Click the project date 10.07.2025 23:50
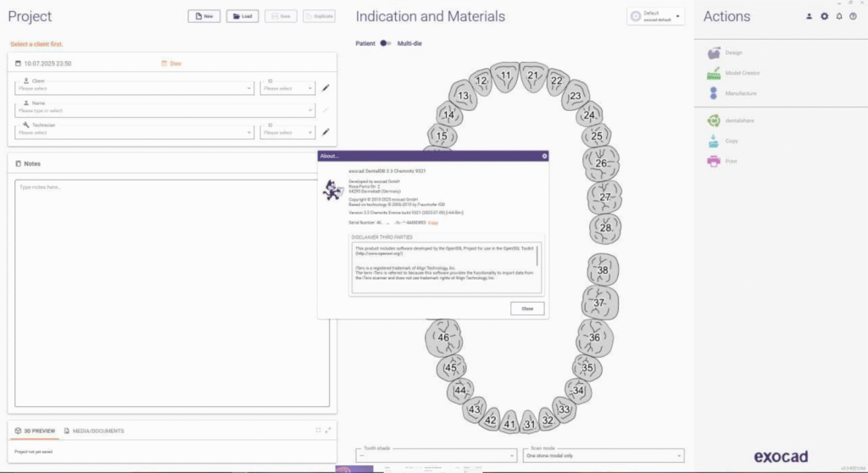The image size is (868, 473). pyautogui.click(x=47, y=64)
